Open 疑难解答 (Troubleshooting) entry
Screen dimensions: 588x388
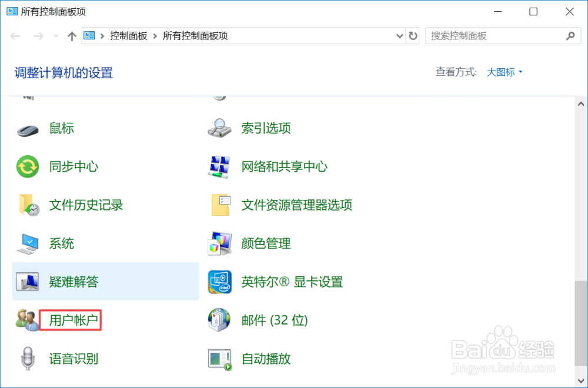pyautogui.click(x=73, y=282)
